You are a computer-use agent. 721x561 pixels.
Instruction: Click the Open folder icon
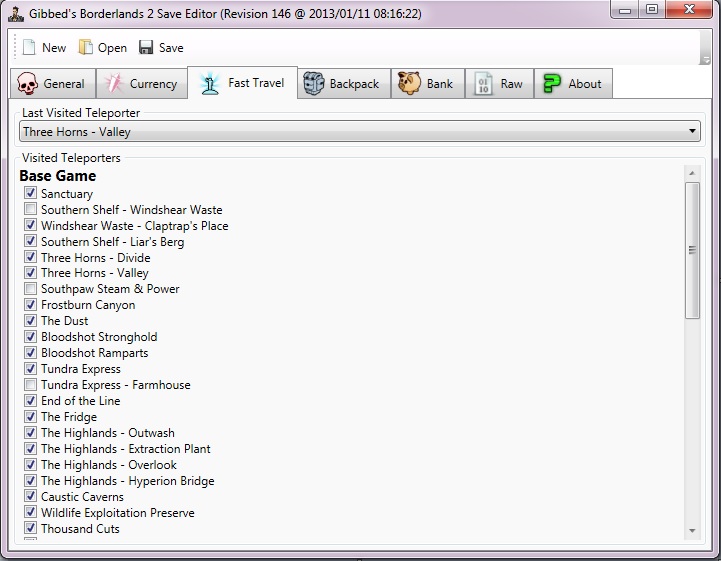coord(86,47)
